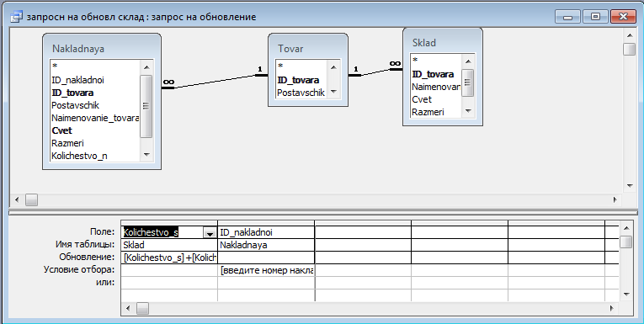Close the update query window

[623, 17]
